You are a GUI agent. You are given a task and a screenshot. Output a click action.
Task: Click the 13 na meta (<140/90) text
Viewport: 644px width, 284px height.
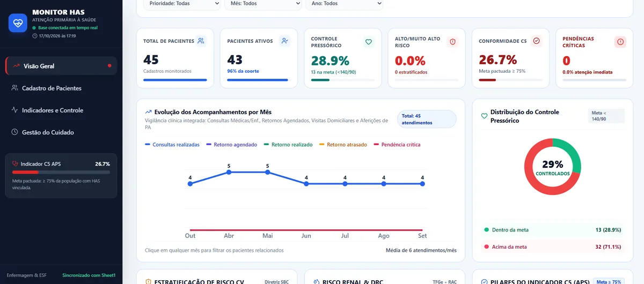(334, 72)
